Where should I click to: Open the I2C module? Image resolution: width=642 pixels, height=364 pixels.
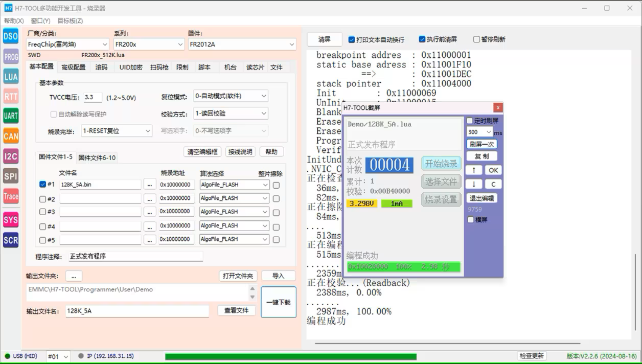point(11,156)
